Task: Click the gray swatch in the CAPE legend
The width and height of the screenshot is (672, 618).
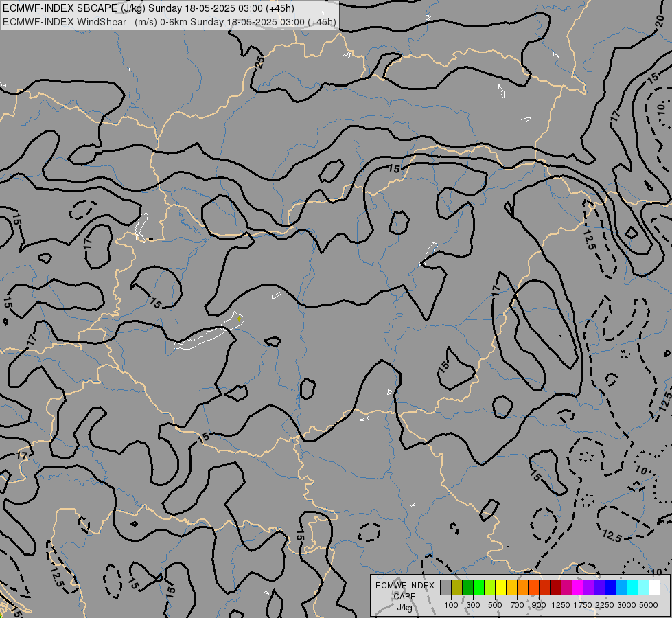Action: click(x=445, y=587)
